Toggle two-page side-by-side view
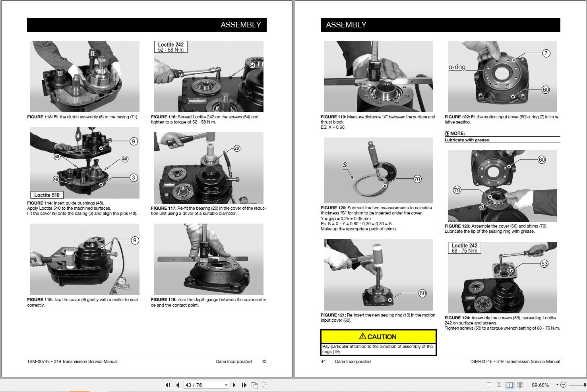The image size is (587, 392). 510,384
